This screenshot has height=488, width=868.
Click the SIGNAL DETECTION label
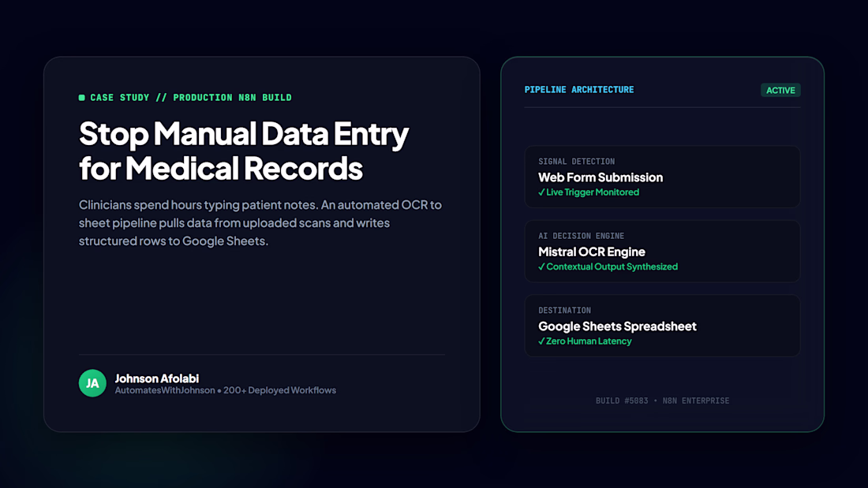[576, 162]
